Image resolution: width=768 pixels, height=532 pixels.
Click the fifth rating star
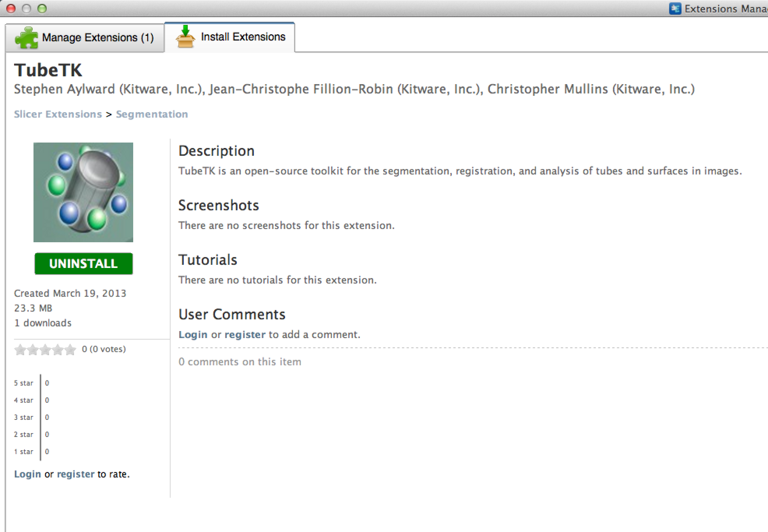[70, 350]
